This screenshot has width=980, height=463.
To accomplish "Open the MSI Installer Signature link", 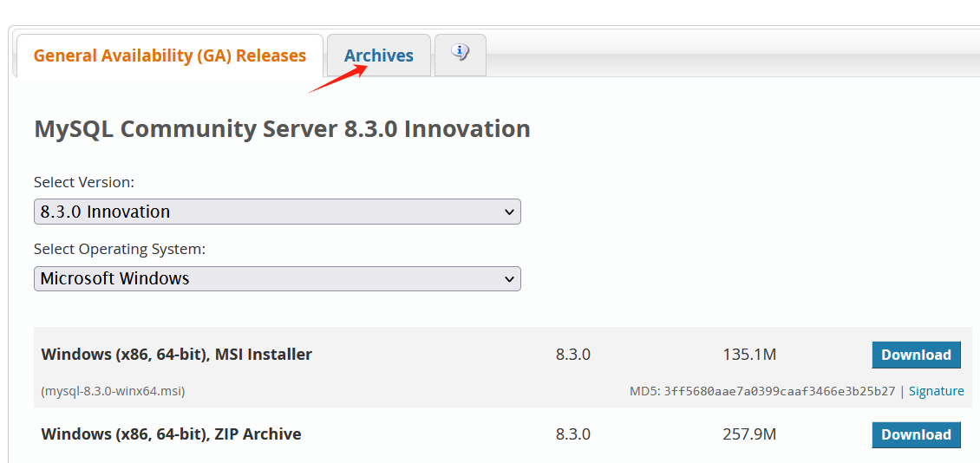I will point(937,391).
